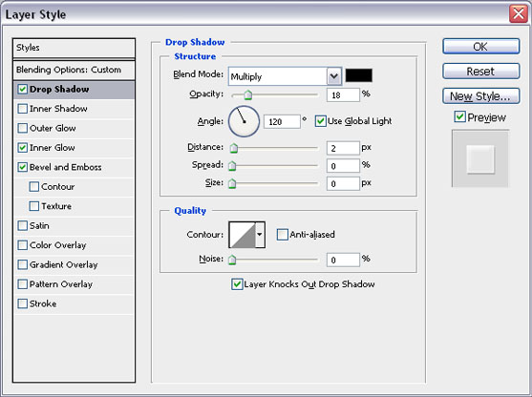Select the Color Overlay settings row
Screen dimensions: 532x397
74,245
